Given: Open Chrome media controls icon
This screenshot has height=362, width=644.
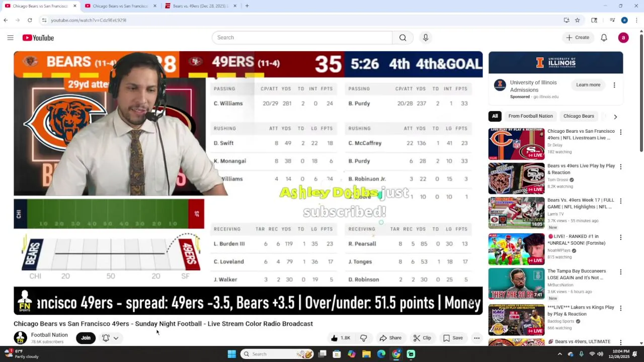Looking at the screenshot, I should (612, 20).
